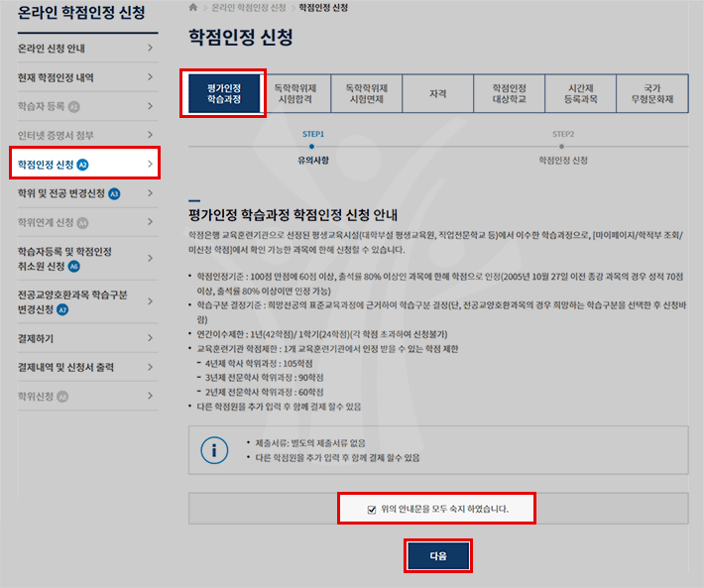Check the 위의 안내문을 모두 숙지 하였습니다 checkbox
Screen dimensions: 704x588
[x=371, y=509]
